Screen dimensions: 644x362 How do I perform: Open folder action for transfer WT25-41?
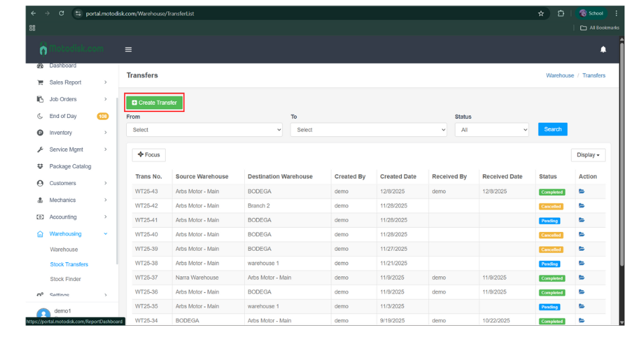[x=582, y=220]
